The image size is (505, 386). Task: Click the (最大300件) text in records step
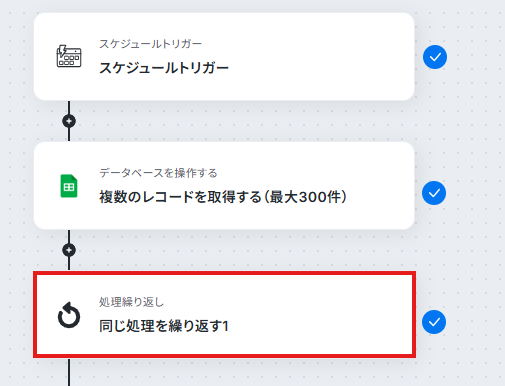click(x=306, y=197)
